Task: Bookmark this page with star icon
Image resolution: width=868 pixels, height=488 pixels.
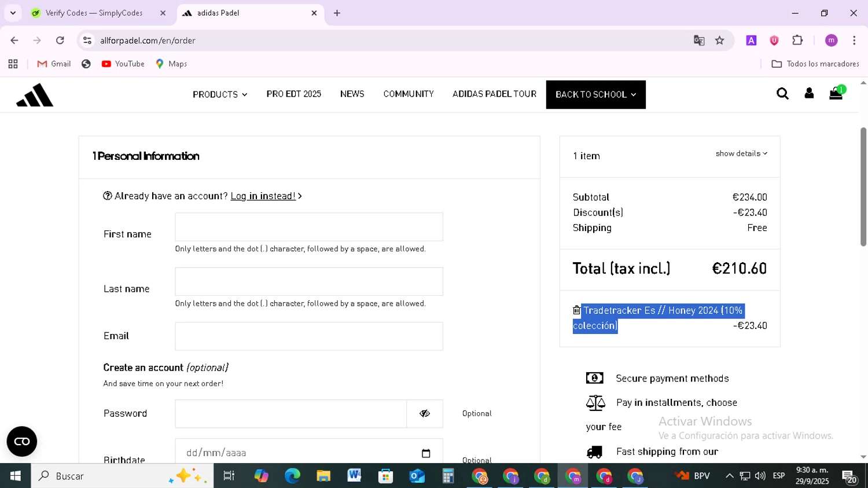Action: 720,41
